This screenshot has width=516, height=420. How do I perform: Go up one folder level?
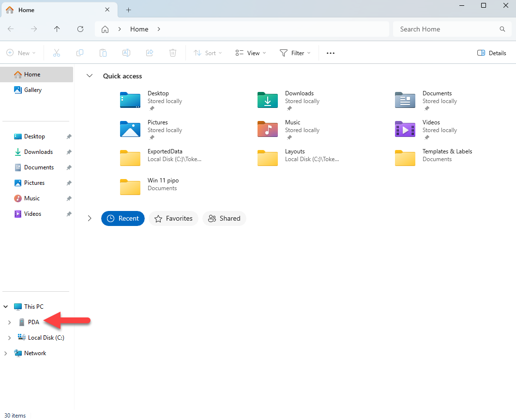point(57,29)
